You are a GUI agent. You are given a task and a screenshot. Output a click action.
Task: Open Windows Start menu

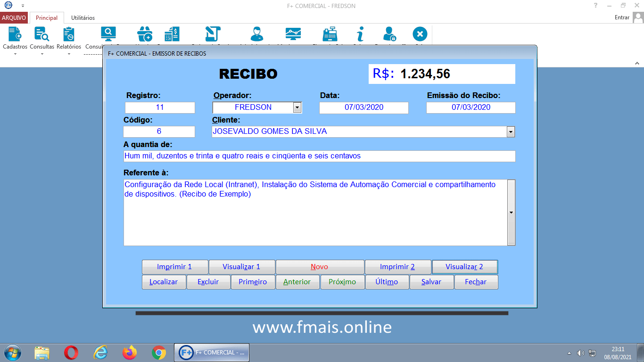[x=12, y=352]
